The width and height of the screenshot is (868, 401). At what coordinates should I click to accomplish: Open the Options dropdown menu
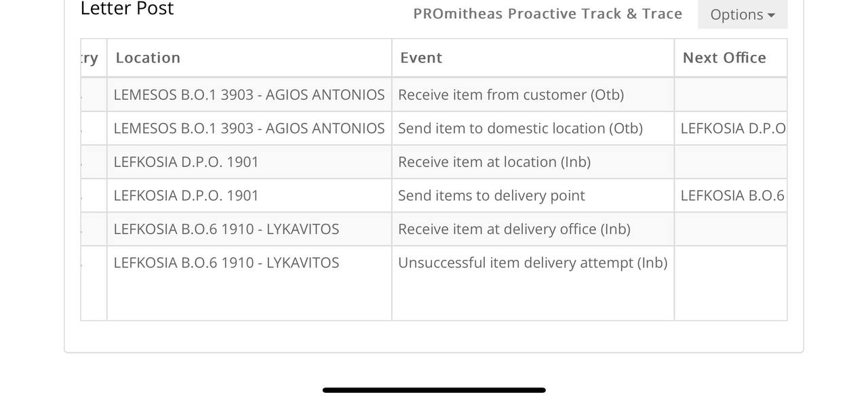pyautogui.click(x=743, y=14)
